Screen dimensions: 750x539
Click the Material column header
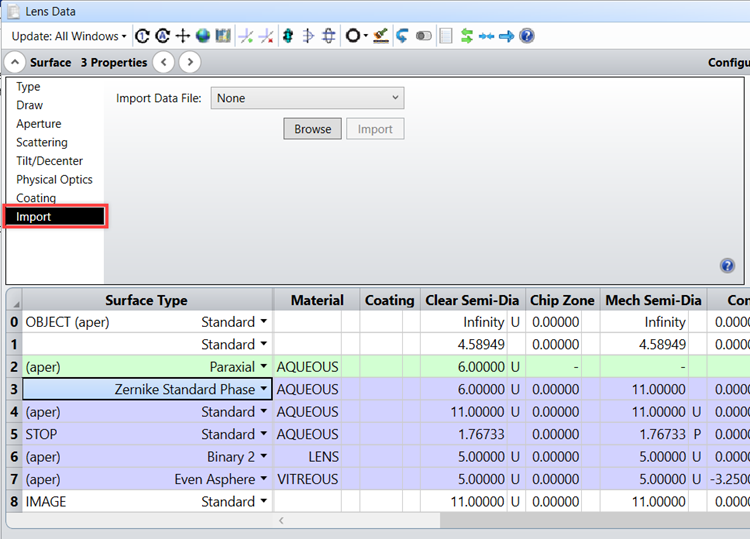(317, 300)
